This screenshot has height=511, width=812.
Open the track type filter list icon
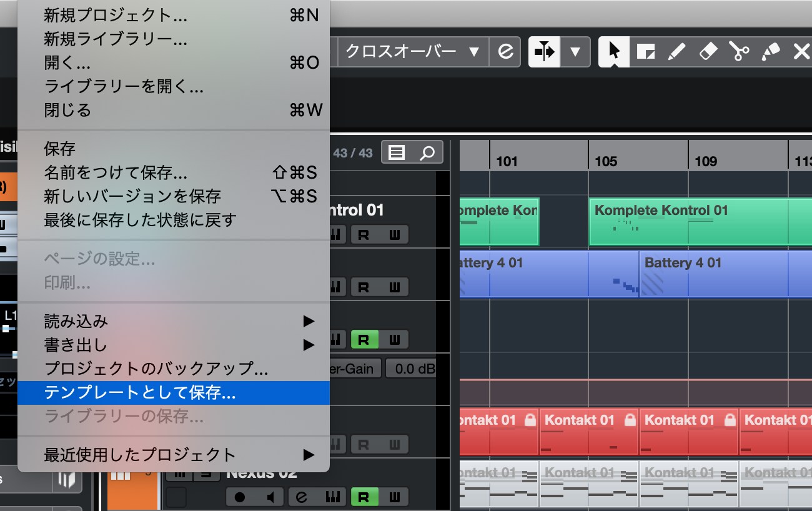tap(397, 152)
